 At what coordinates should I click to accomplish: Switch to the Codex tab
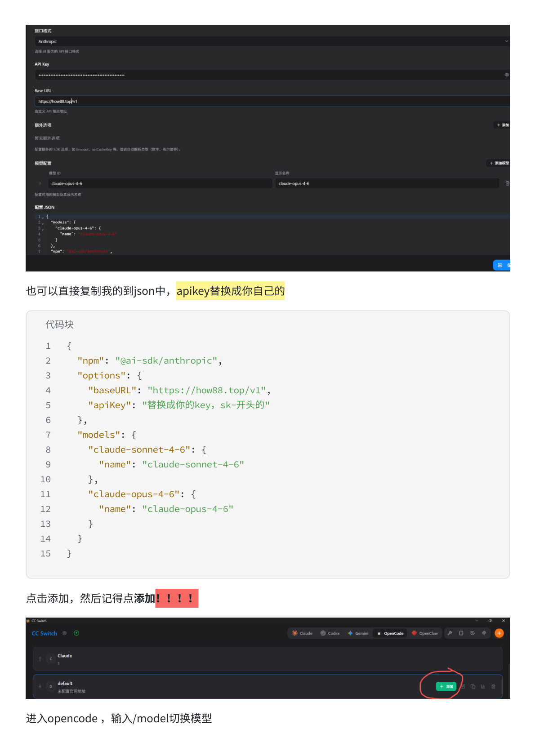pyautogui.click(x=330, y=633)
